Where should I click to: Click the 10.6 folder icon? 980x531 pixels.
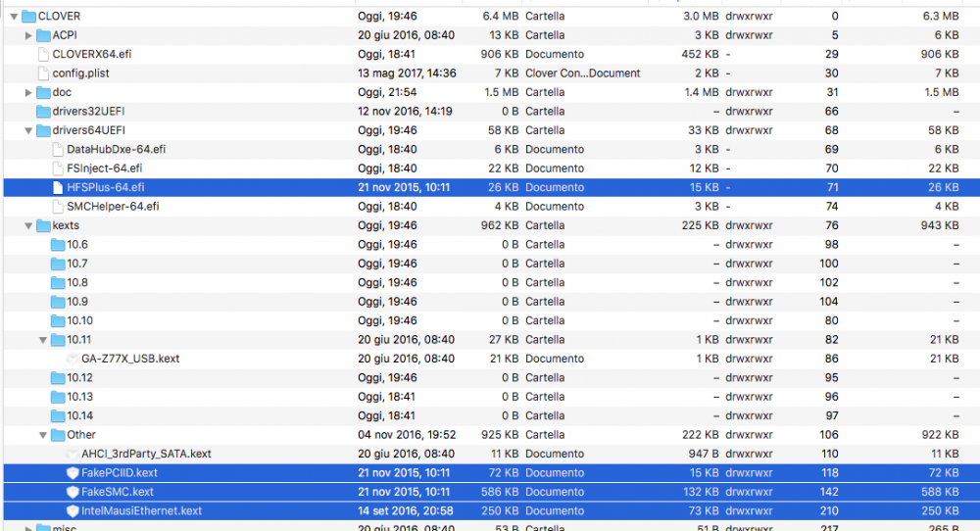click(58, 244)
